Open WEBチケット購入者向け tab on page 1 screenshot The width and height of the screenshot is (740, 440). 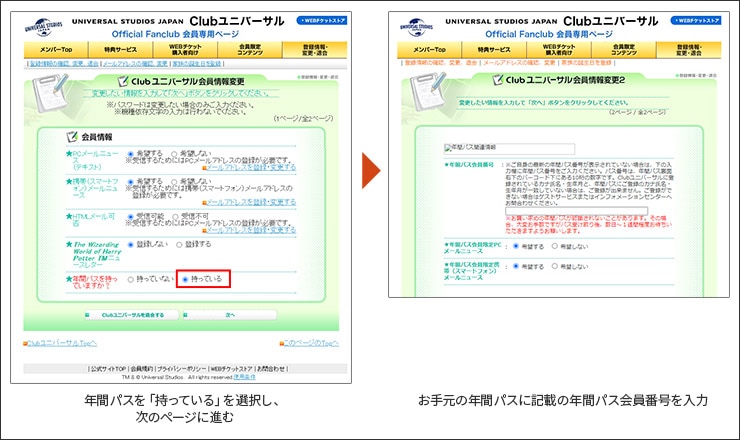pyautogui.click(x=185, y=50)
